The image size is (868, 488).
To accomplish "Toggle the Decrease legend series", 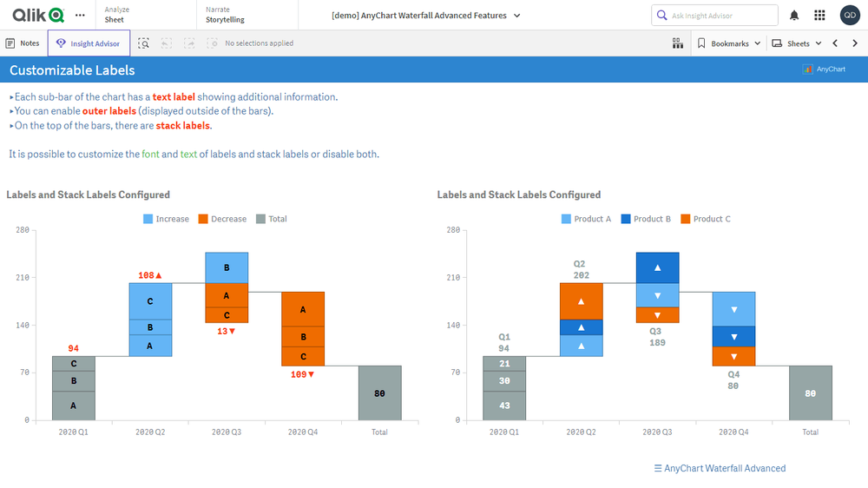I will 222,219.
